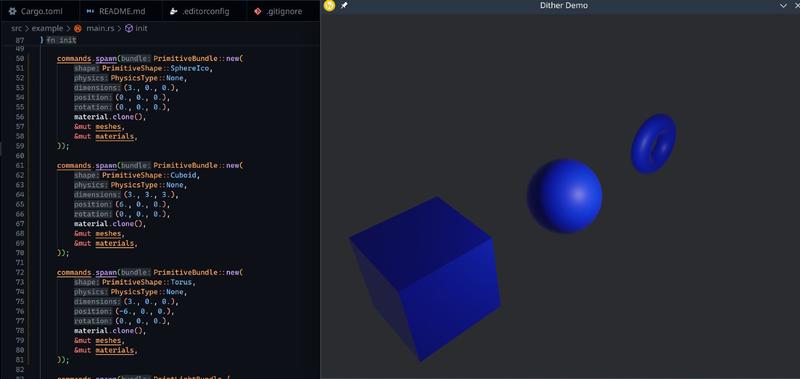Click the Dither Demo window title bar
The height and width of the screenshot is (379, 800).
coord(563,6)
